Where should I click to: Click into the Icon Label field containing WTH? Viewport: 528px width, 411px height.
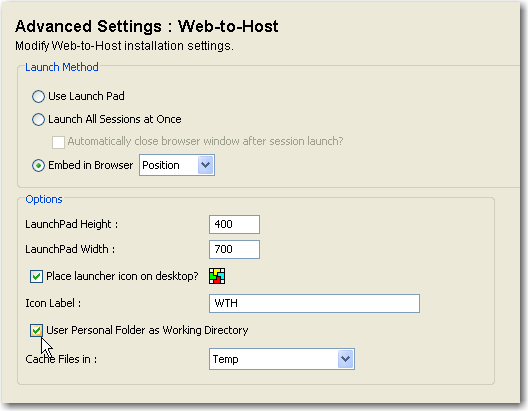pos(314,303)
